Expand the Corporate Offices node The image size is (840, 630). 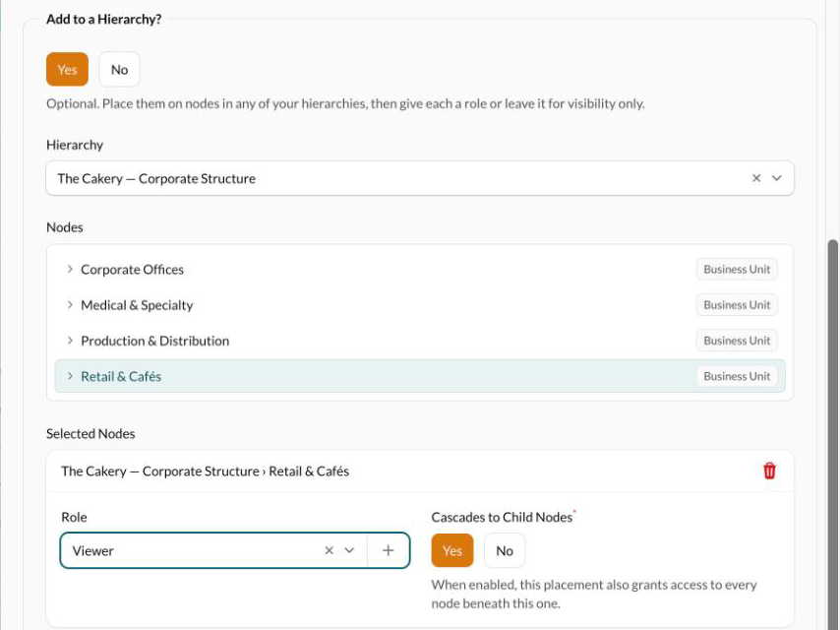(70, 269)
